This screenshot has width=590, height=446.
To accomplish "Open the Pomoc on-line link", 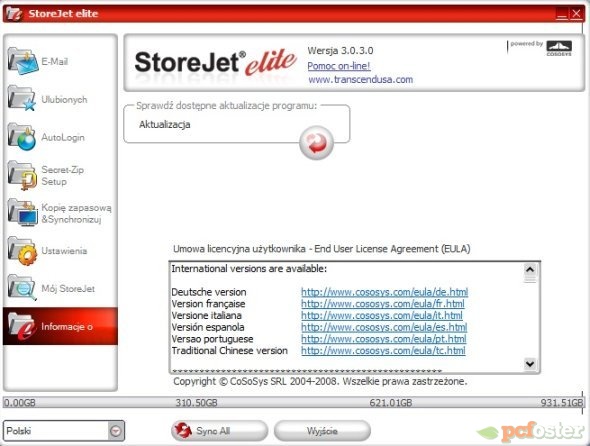I will coord(339,66).
